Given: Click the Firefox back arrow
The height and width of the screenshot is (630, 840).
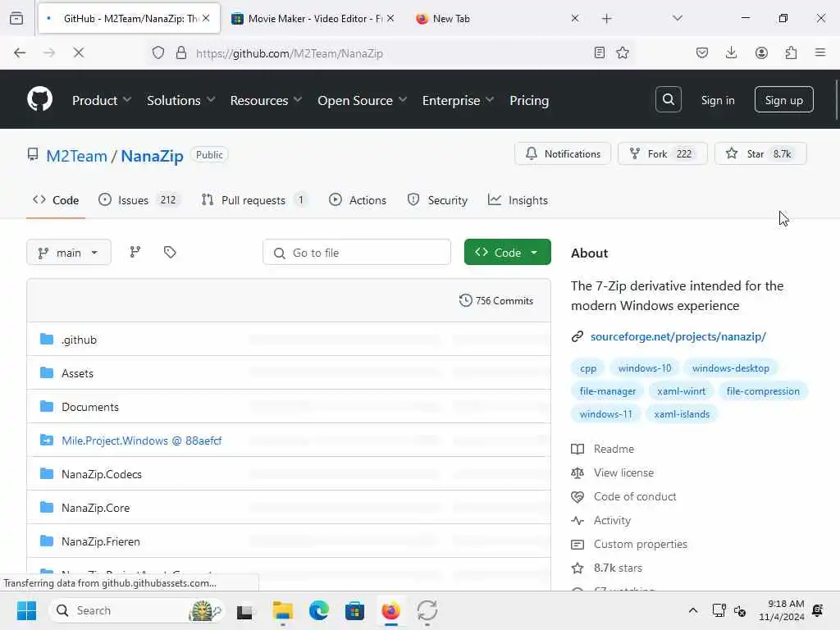Looking at the screenshot, I should click(x=20, y=52).
